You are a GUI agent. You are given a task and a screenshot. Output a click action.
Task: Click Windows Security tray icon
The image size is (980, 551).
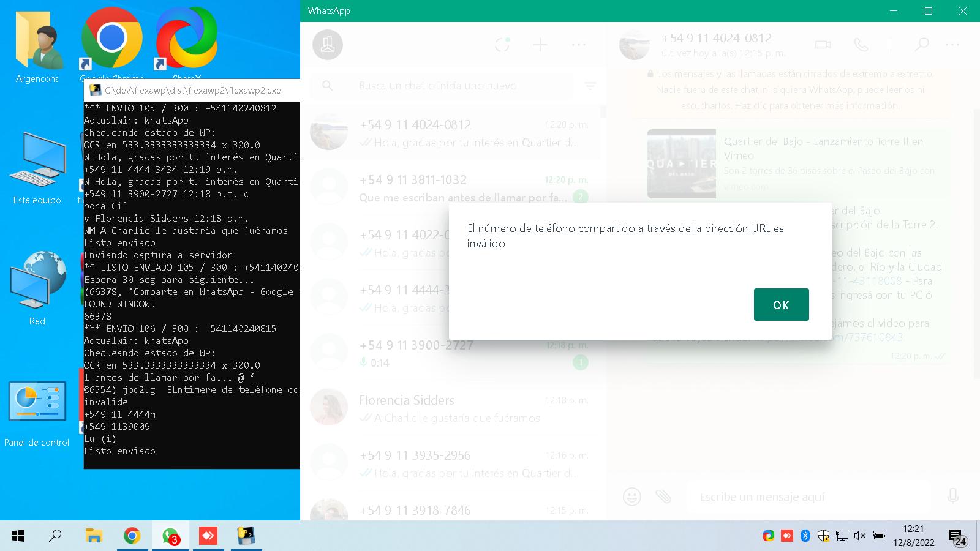click(x=824, y=536)
